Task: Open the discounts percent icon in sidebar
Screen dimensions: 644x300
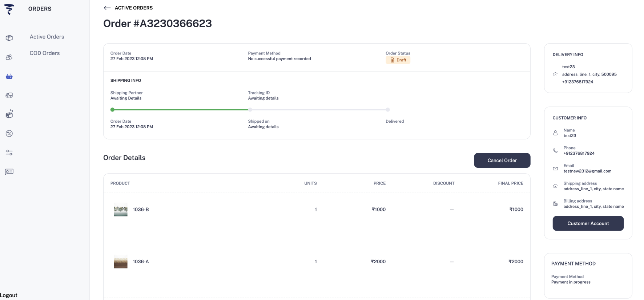Action: point(9,133)
